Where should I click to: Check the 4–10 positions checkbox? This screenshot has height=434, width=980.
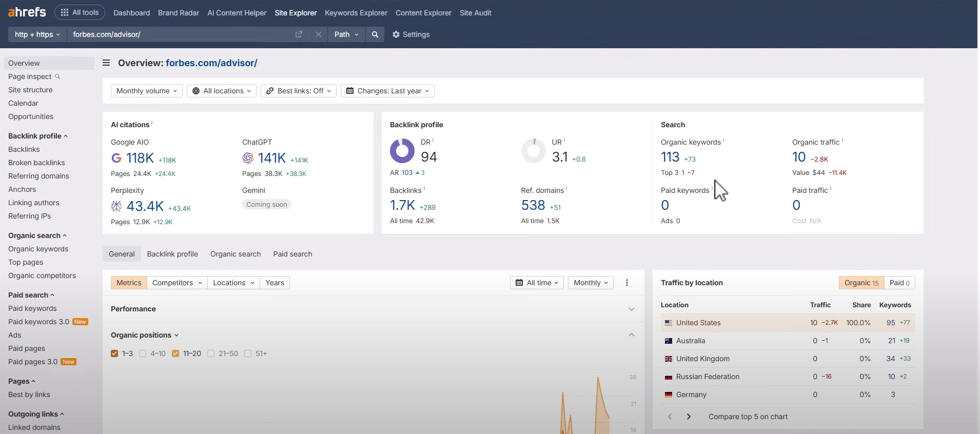tap(143, 353)
